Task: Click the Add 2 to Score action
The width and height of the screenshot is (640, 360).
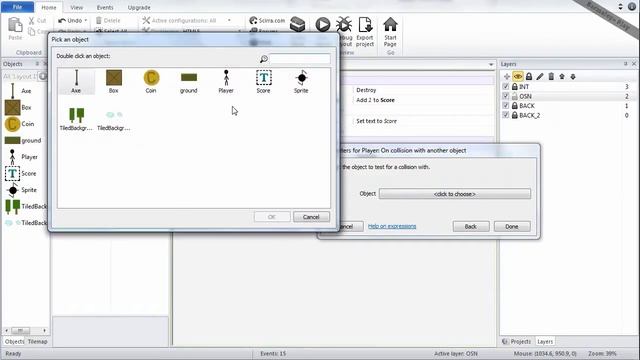Action: point(376,100)
